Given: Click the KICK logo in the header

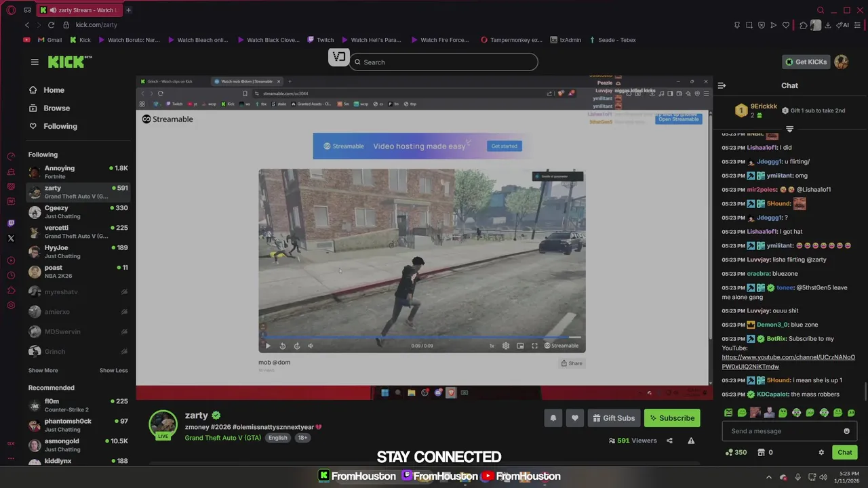Looking at the screenshot, I should click(70, 62).
